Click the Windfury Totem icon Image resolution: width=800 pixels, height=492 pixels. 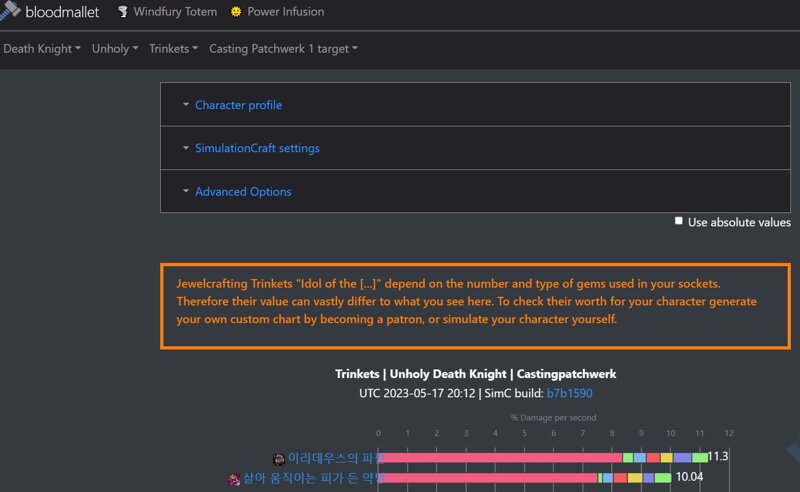(122, 11)
